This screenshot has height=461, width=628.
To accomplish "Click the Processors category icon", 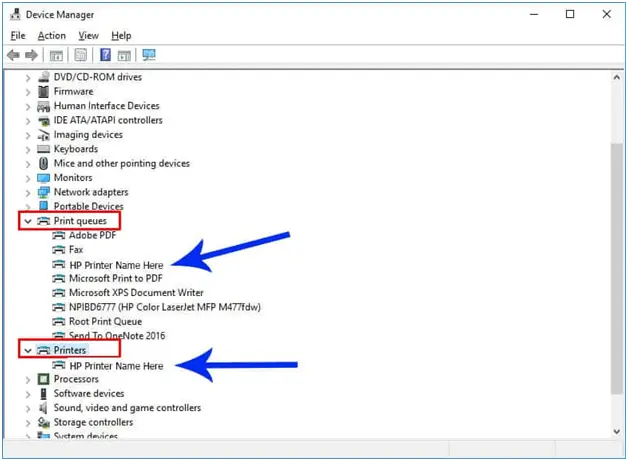I will coord(43,379).
